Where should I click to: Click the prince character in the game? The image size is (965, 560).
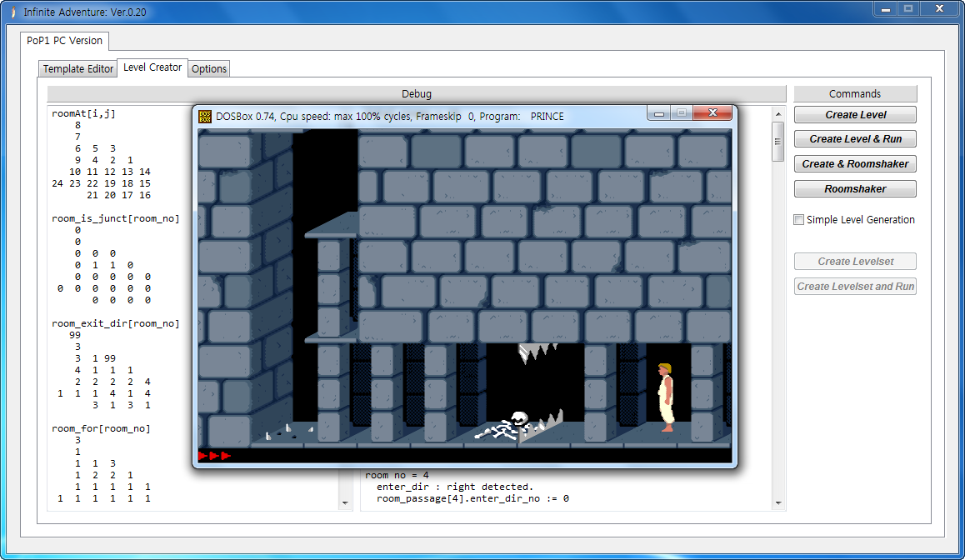[666, 397]
